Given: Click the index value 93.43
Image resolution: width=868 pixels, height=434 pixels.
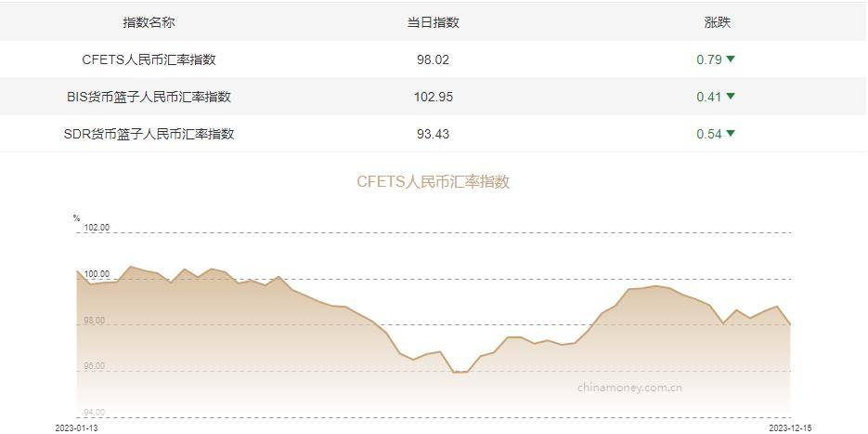Looking at the screenshot, I should click(x=433, y=134).
